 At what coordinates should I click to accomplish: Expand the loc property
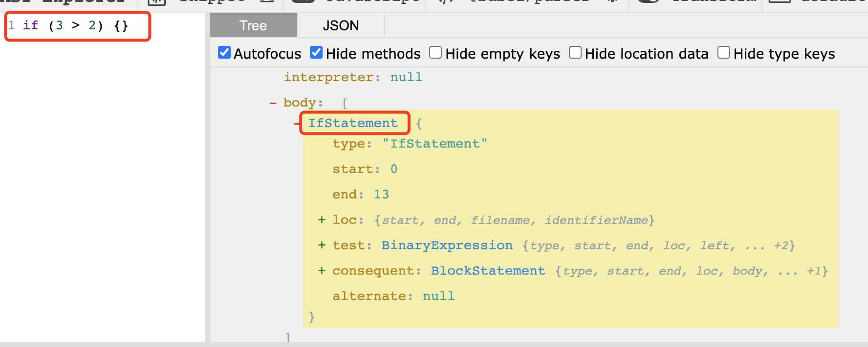point(322,220)
